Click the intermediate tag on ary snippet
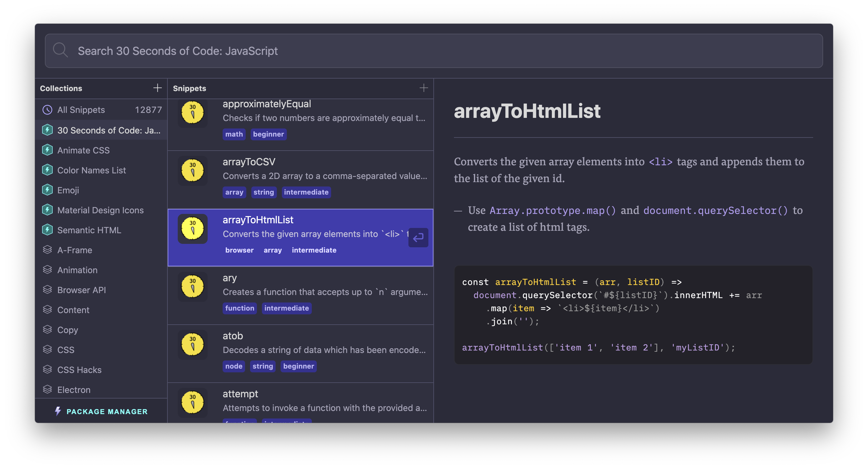 point(286,308)
